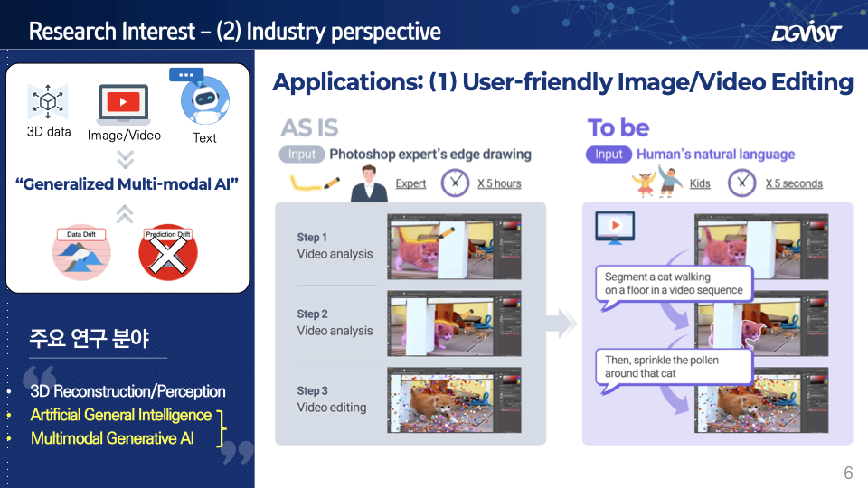The height and width of the screenshot is (488, 868).
Task: Click the AS IS heading
Action: click(x=309, y=127)
